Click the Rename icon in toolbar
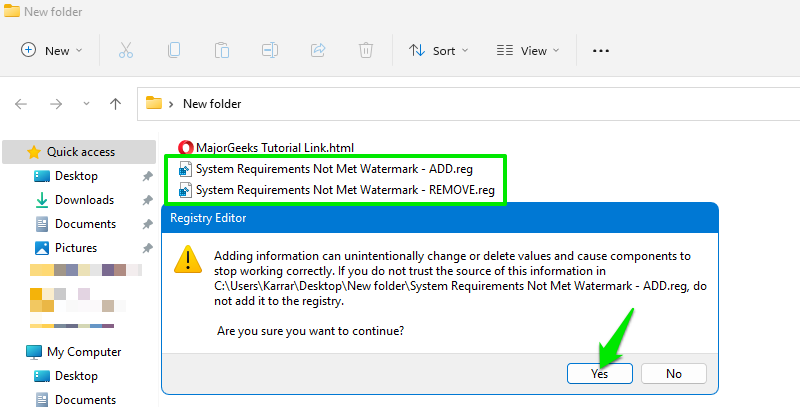This screenshot has height=407, width=800. [269, 50]
